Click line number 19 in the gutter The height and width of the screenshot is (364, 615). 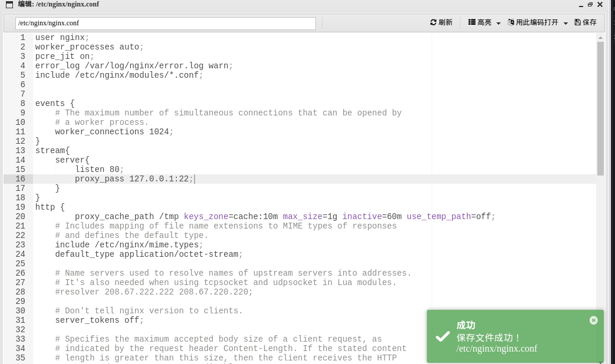[21, 207]
